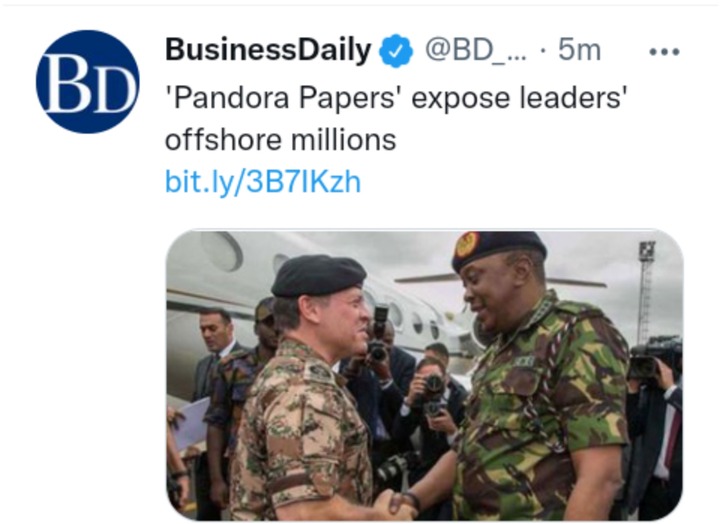Open the three-dot more options menu
The width and height of the screenshot is (720, 524).
point(664,51)
